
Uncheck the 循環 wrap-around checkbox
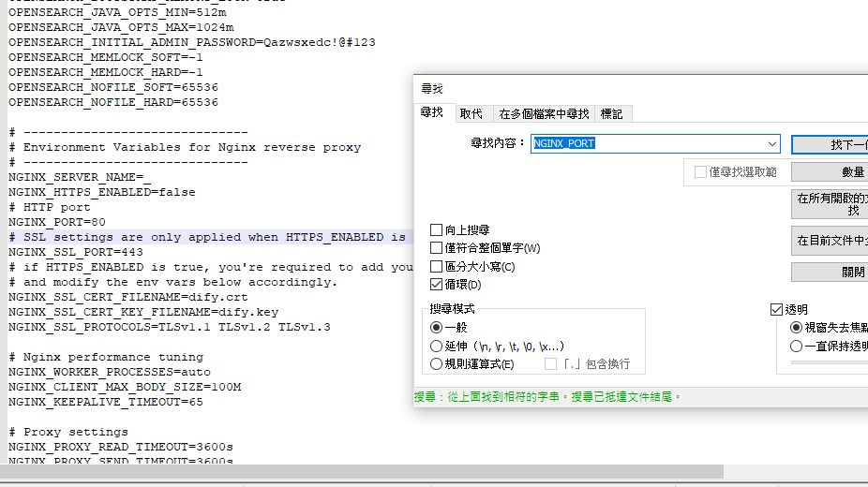coord(437,285)
